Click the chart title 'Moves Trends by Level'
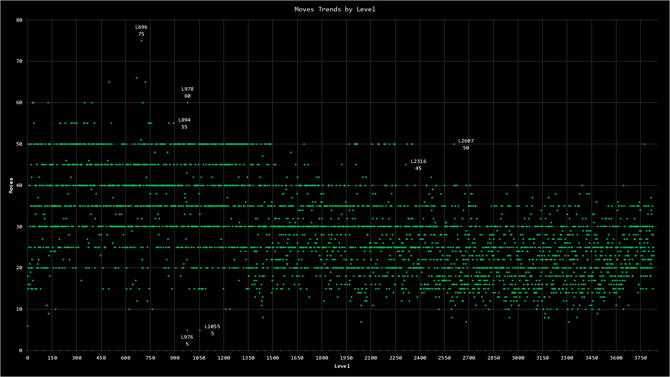Viewport: 670px width, 377px height. pos(335,9)
